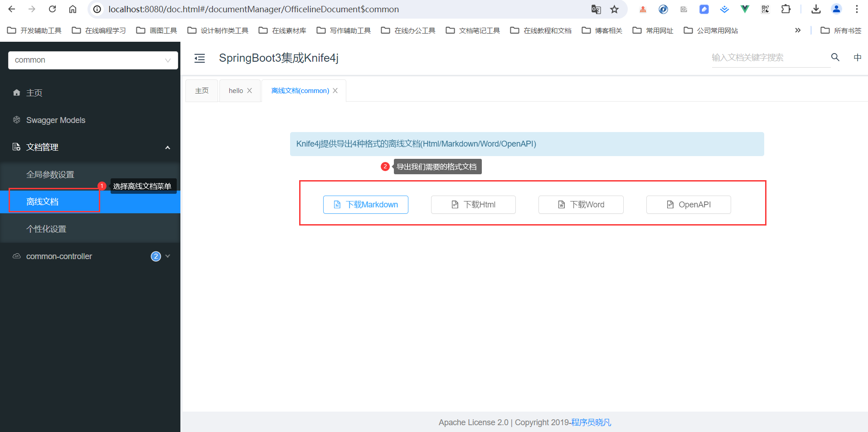Image resolution: width=868 pixels, height=432 pixels.
Task: Open the 在线编程学习 bookmark folder
Action: pos(99,30)
